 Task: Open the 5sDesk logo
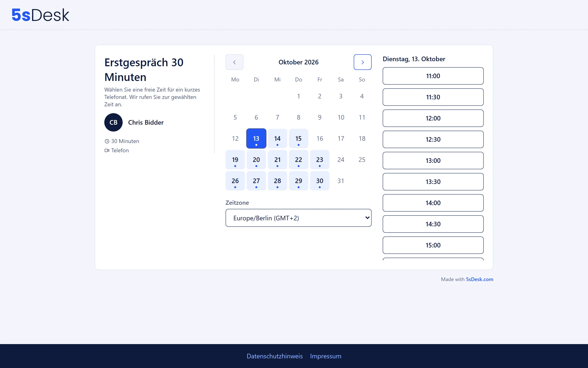click(x=40, y=15)
